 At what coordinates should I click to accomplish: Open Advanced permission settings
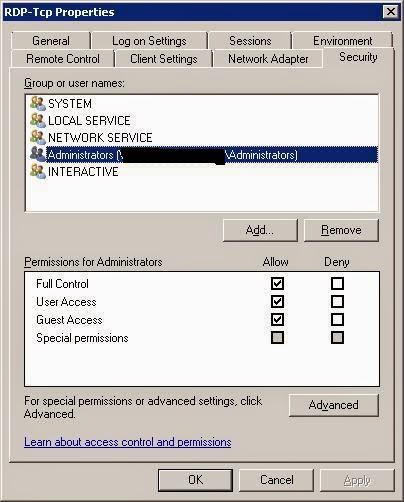coord(334,405)
